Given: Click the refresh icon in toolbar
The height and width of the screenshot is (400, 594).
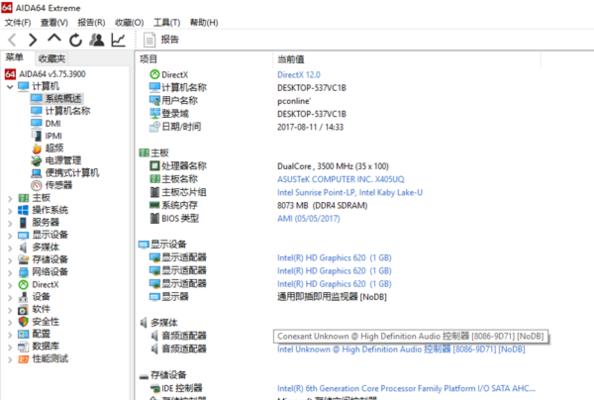Looking at the screenshot, I should [x=76, y=40].
